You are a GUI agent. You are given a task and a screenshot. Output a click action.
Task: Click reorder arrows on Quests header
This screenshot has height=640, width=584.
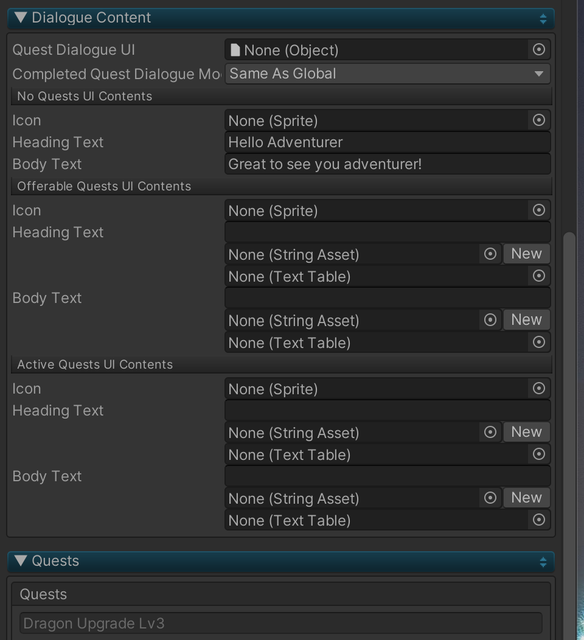[x=543, y=562]
